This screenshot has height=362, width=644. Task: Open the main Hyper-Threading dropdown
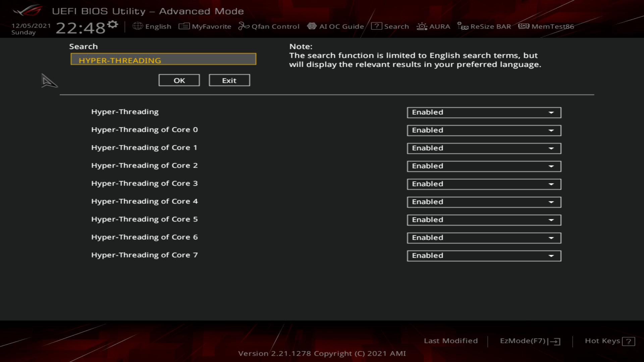pyautogui.click(x=484, y=113)
